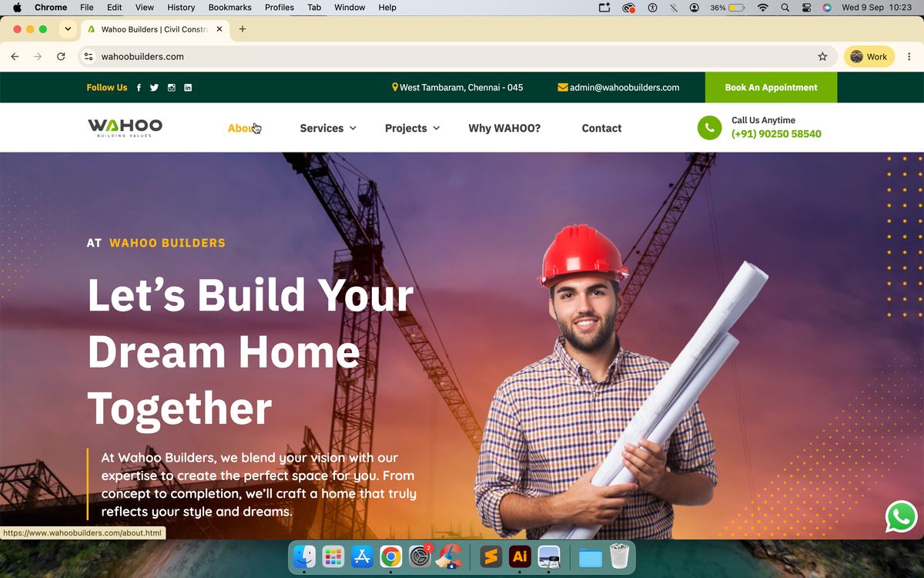The image size is (924, 578).
Task: Open Chrome three-dot menu
Action: pos(909,56)
